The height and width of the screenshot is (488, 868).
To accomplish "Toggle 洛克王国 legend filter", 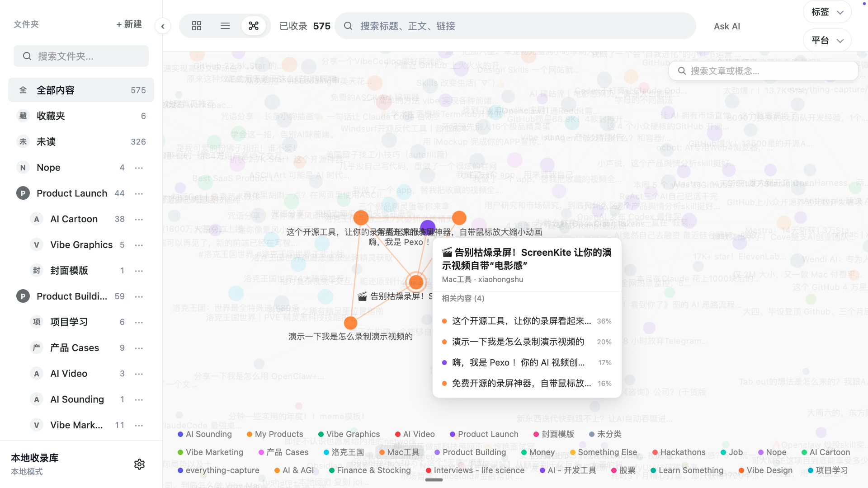I will click(344, 452).
